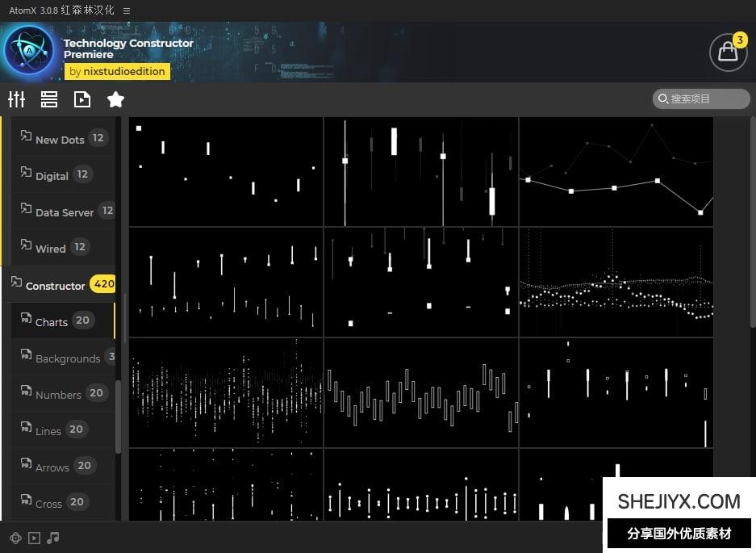756x553 pixels.
Task: Open the New Dots category
Action: tap(60, 139)
